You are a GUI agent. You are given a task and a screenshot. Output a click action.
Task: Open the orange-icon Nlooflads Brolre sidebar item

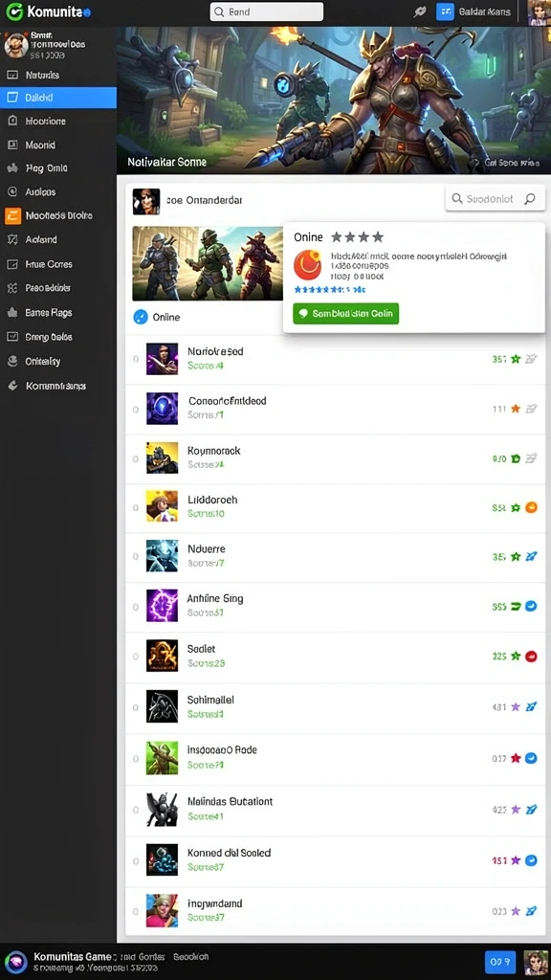click(x=58, y=215)
